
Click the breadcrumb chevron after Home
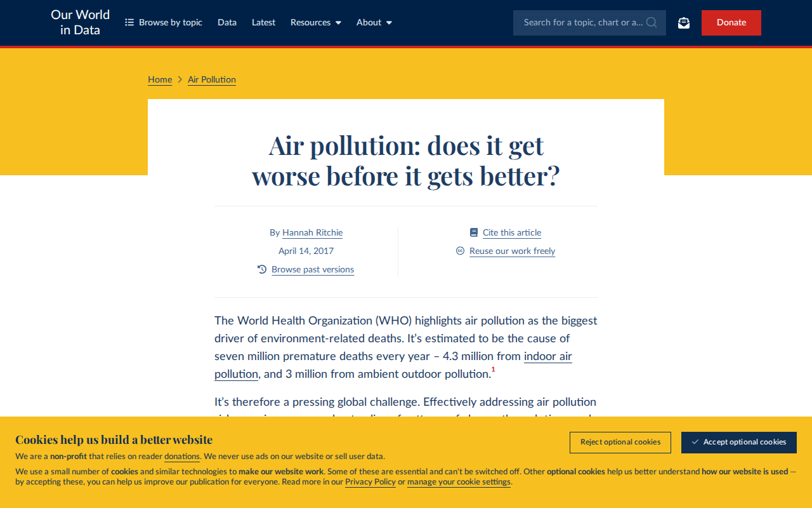(x=180, y=79)
